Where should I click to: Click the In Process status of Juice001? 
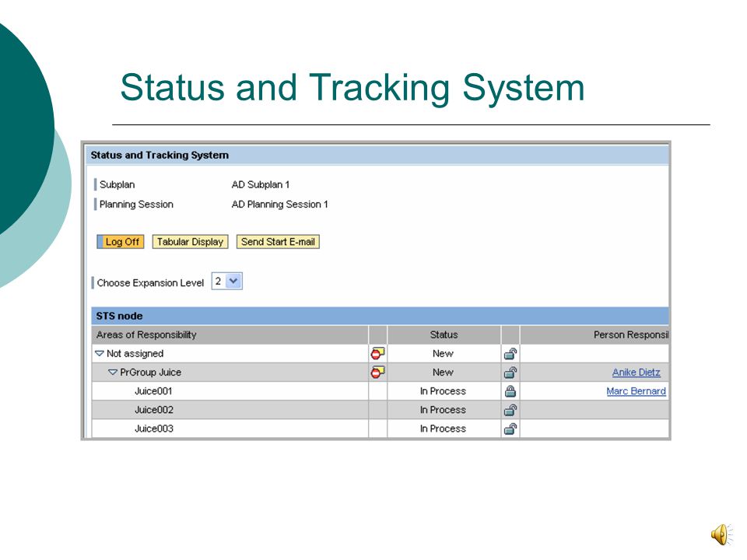point(443,391)
